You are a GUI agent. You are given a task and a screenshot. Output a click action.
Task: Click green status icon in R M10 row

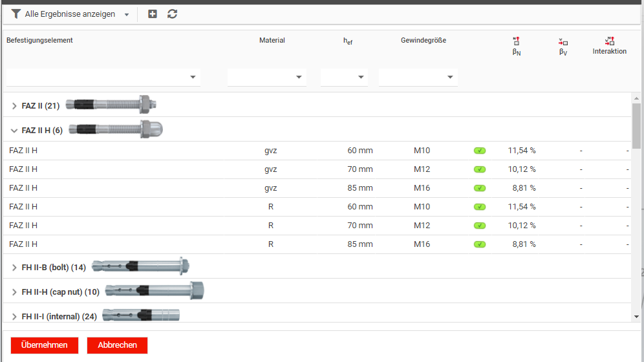click(480, 207)
